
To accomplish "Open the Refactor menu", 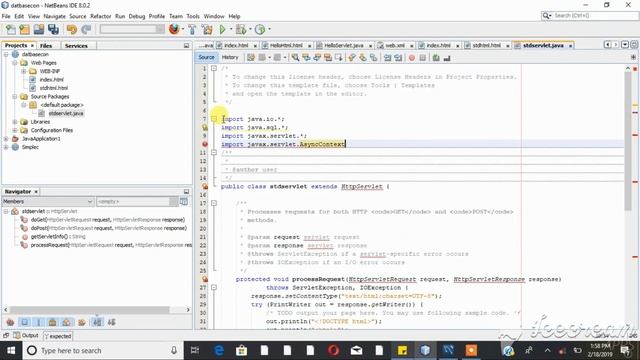I will pos(100,16).
